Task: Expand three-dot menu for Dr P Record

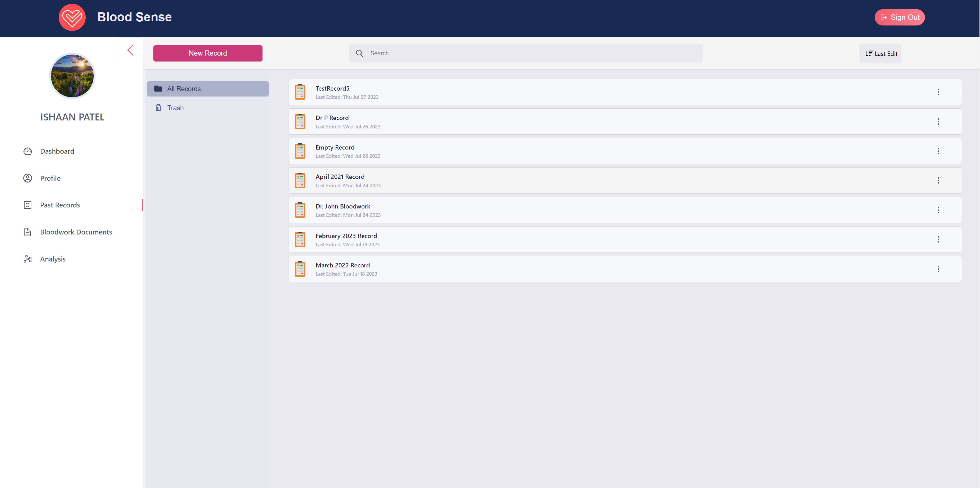Action: [x=938, y=122]
